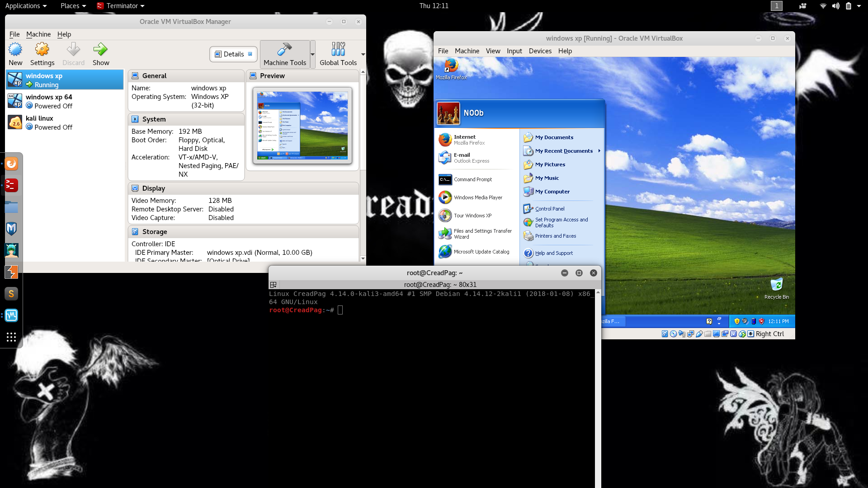Expand the Global Tools dropdown arrow
The image size is (868, 488).
pyautogui.click(x=363, y=54)
